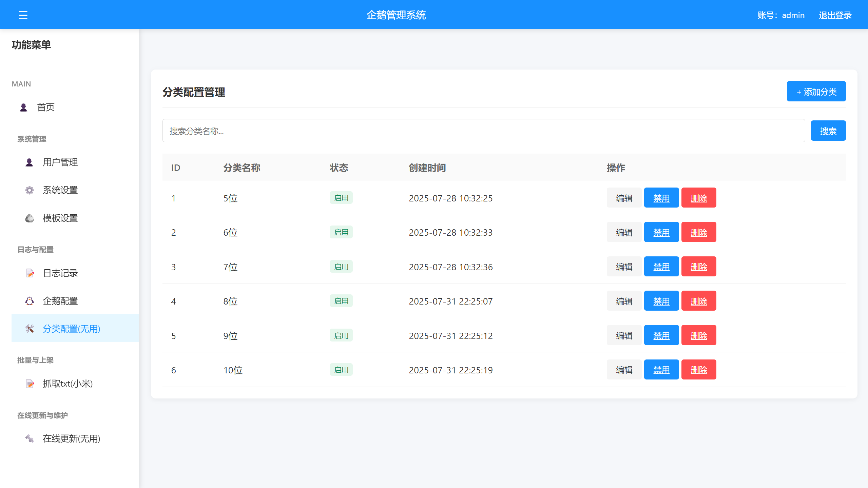Select the user icon beside 用户管理
This screenshot has height=488, width=868.
pos(30,162)
